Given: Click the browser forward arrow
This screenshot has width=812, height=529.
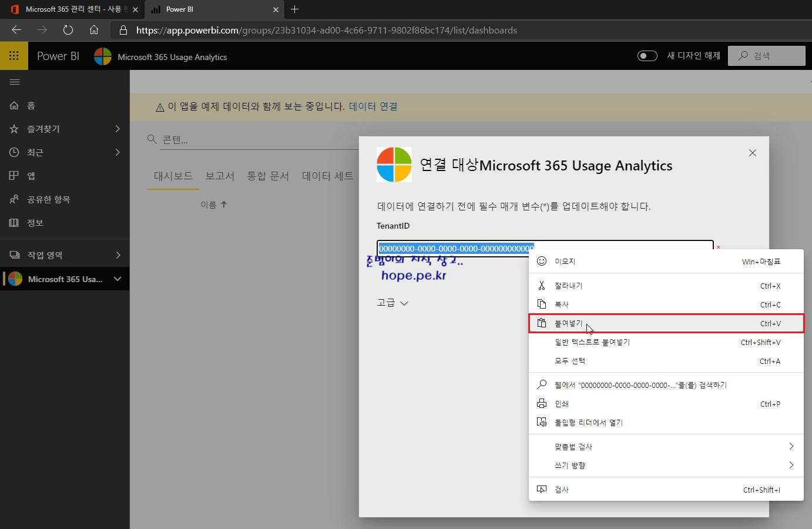Looking at the screenshot, I should pos(42,30).
